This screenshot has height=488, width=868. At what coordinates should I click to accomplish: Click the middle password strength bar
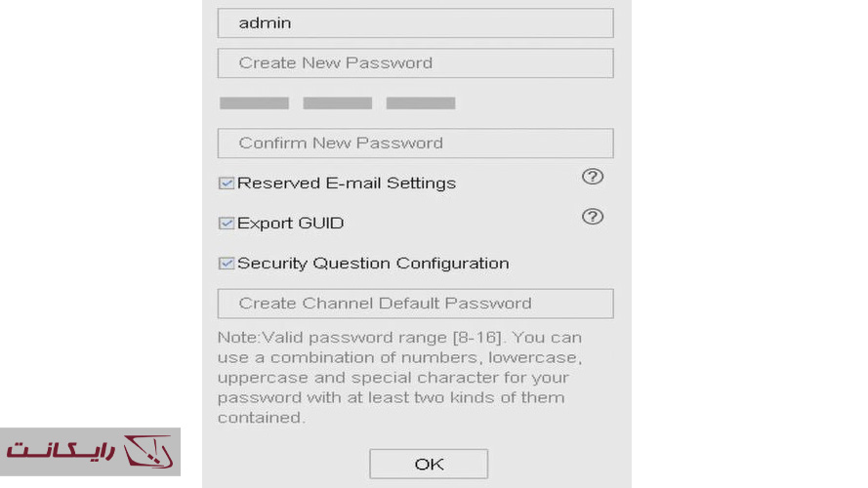(x=337, y=103)
